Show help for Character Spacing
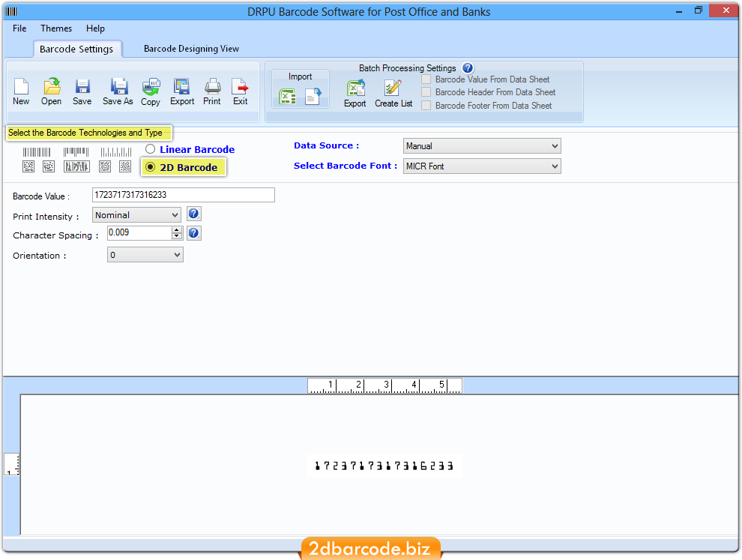Image resolution: width=742 pixels, height=560 pixels. 194,233
